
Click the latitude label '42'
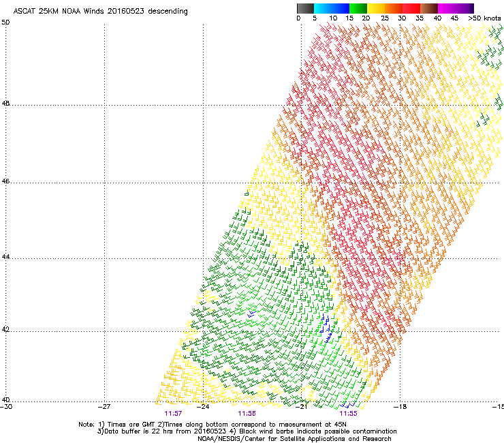(x=5, y=330)
